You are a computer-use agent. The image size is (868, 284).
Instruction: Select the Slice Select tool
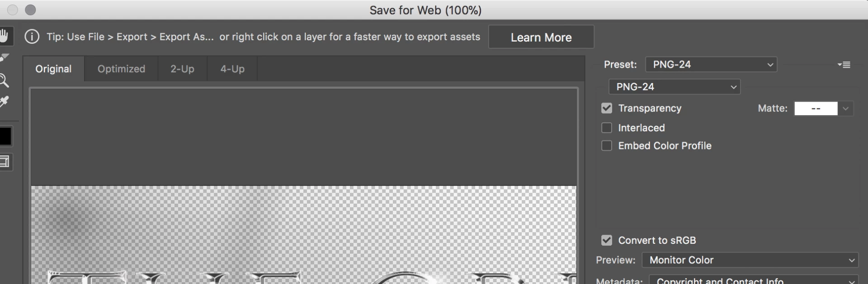click(x=5, y=58)
